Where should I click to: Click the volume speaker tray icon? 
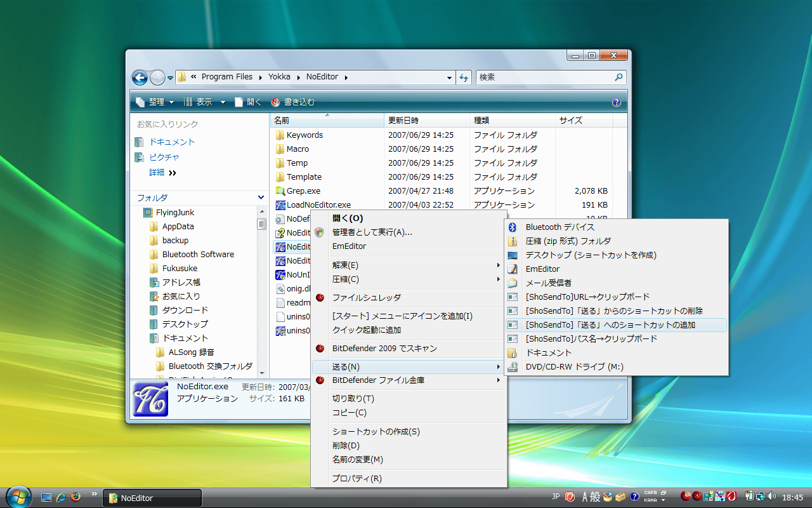click(772, 496)
